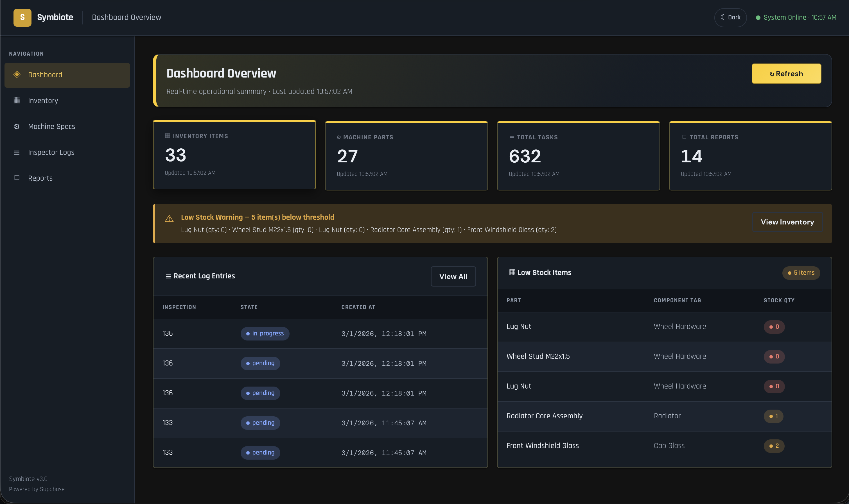Click the Inventory grid icon in sidebar
This screenshot has height=504, width=849.
[17, 100]
